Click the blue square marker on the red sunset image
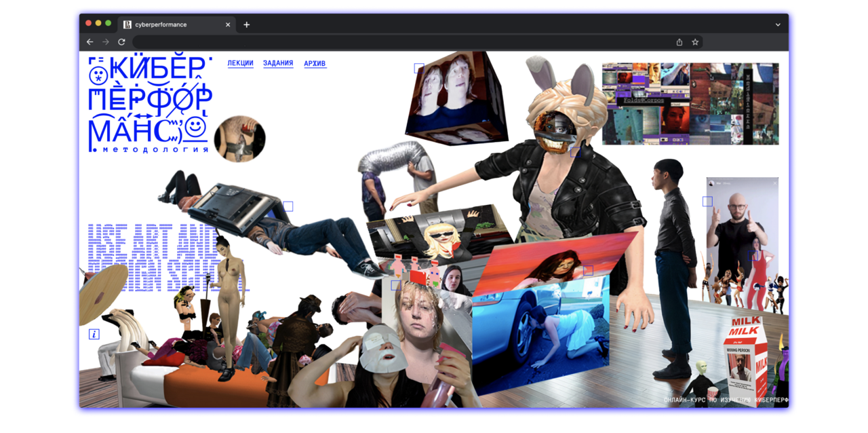Viewport: 868px width, 433px height. coord(588,270)
